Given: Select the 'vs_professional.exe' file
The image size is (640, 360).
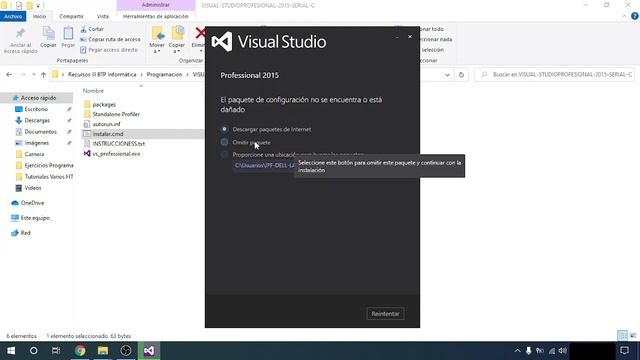Looking at the screenshot, I should tap(112, 153).
